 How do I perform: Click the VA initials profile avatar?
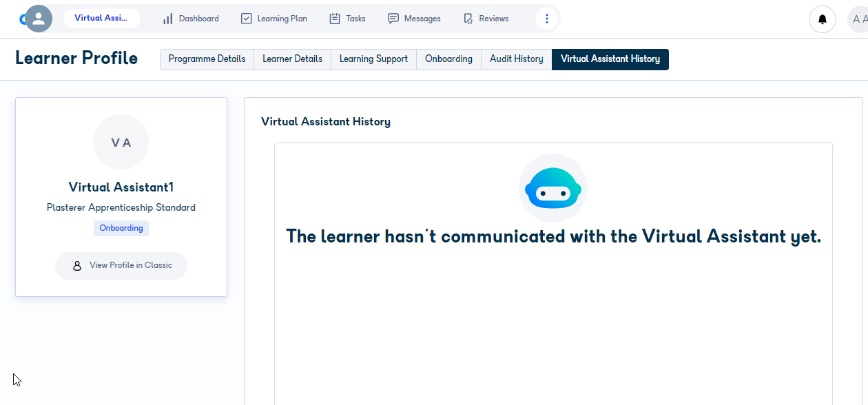click(121, 142)
